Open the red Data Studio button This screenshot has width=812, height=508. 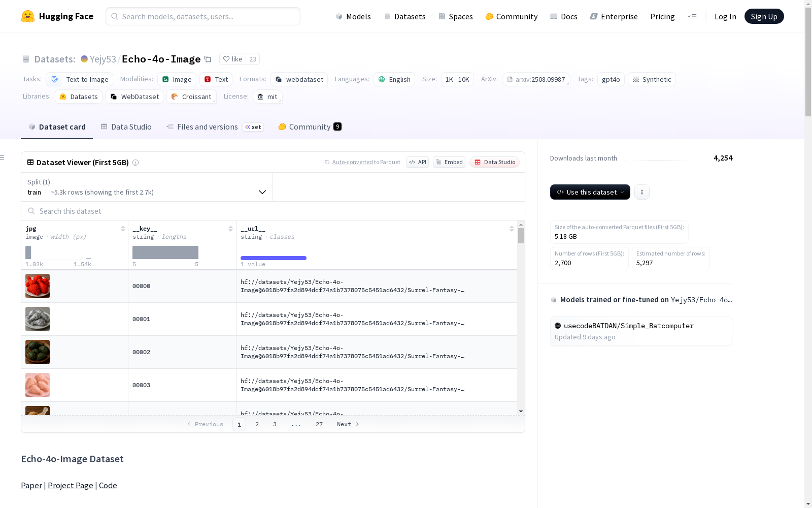tap(495, 162)
